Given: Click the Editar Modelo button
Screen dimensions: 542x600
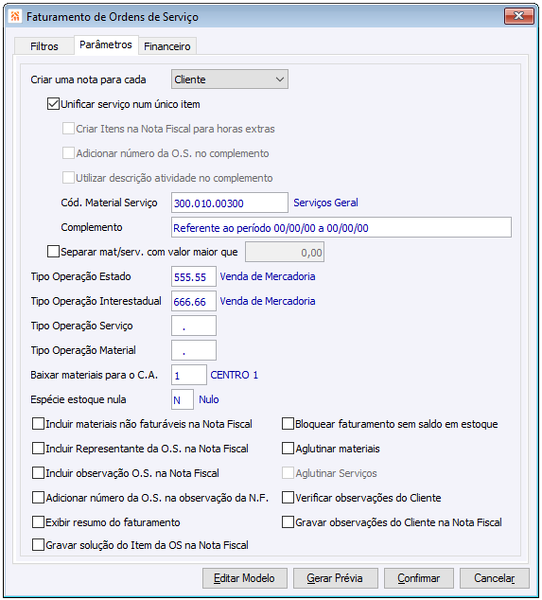Looking at the screenshot, I should pyautogui.click(x=245, y=578).
